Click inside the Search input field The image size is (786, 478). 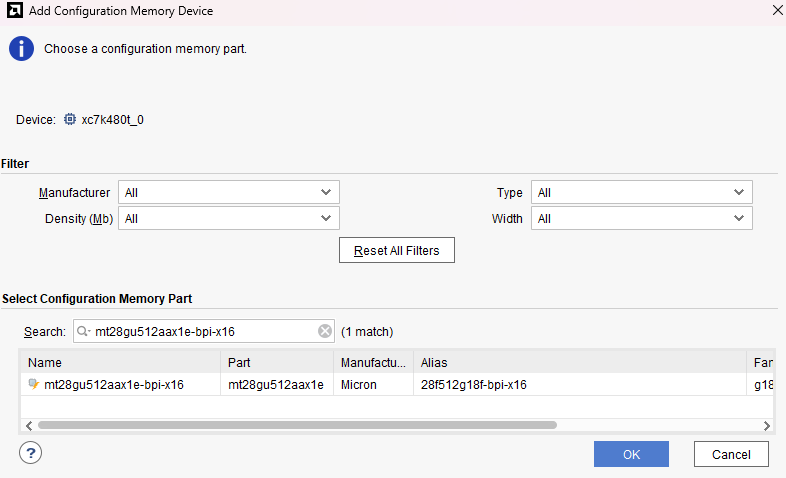point(204,331)
